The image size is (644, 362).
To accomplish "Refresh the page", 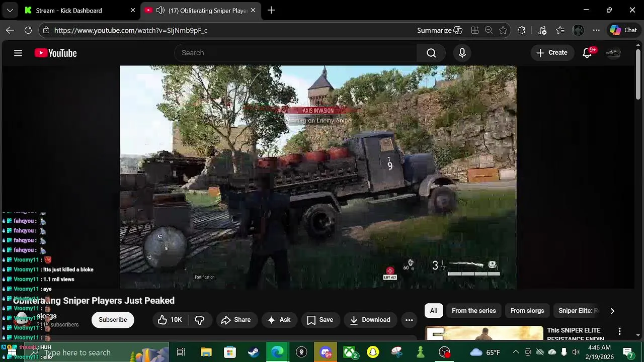I will pyautogui.click(x=28, y=30).
